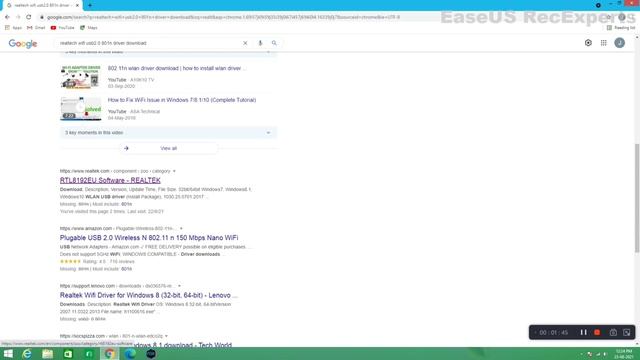Open the Google apps grid
The image size is (640, 360).
604,43
